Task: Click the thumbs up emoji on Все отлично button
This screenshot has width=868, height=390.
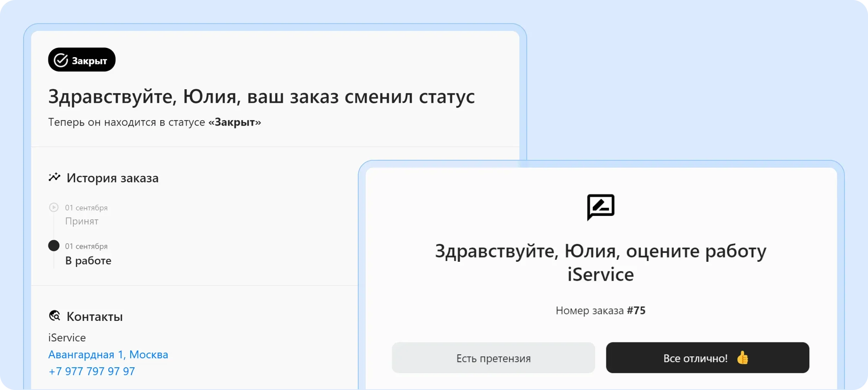Action: [743, 358]
